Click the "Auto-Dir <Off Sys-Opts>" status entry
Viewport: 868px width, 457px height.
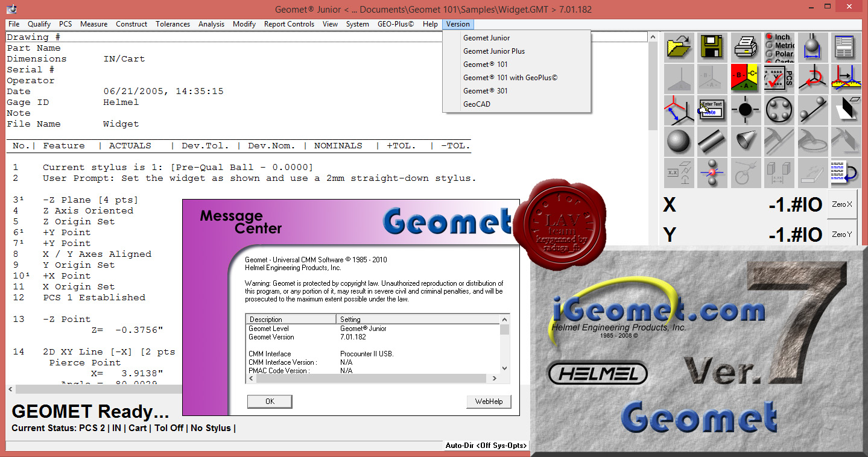coord(486,446)
